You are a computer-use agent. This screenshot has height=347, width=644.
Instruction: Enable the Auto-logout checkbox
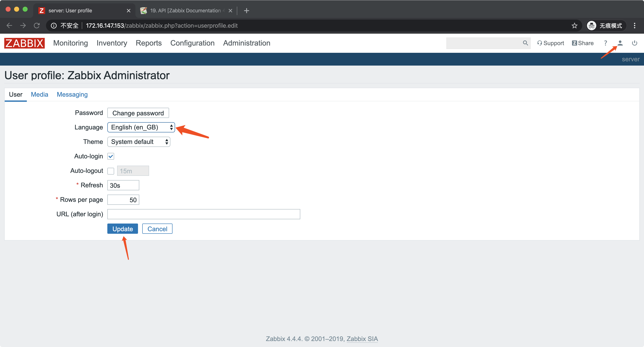click(x=111, y=171)
